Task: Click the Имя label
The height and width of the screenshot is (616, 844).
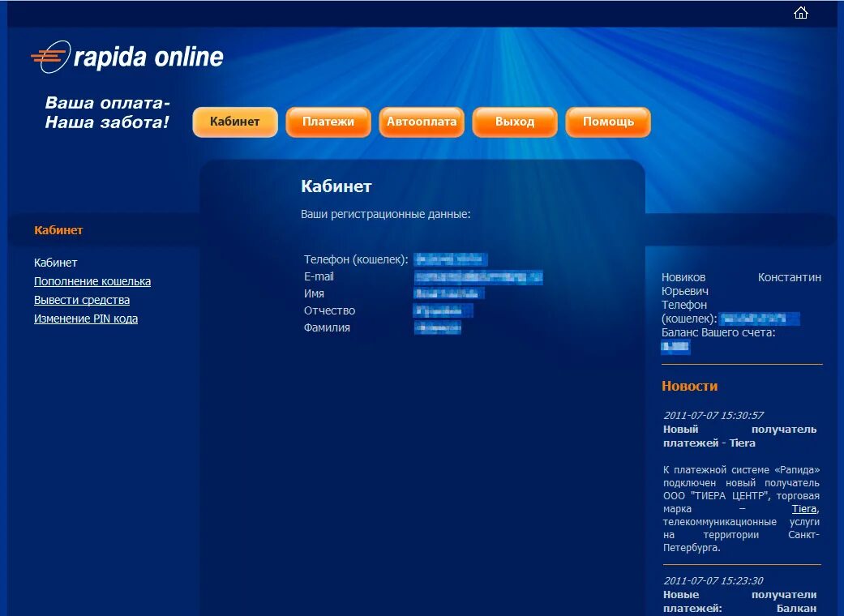Action: click(x=314, y=293)
